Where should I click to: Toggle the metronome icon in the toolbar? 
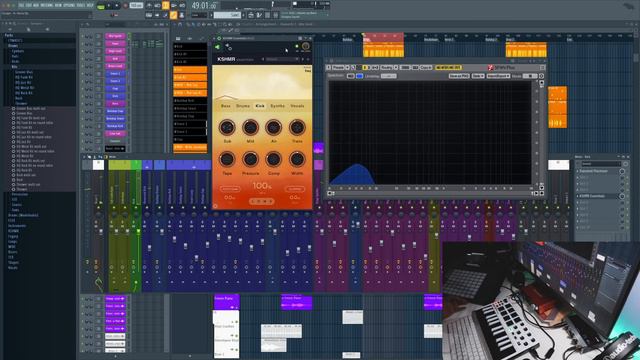149,6
